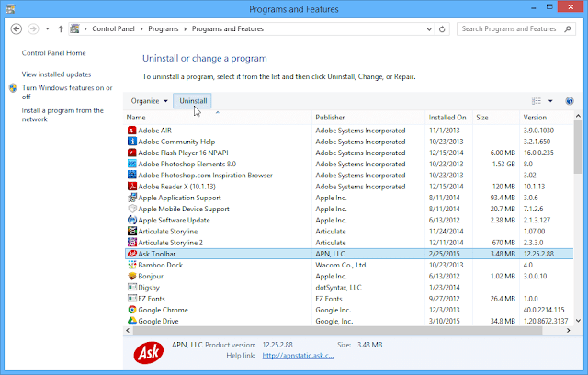Open Install a program from the network
588x375 pixels.
[x=62, y=115]
